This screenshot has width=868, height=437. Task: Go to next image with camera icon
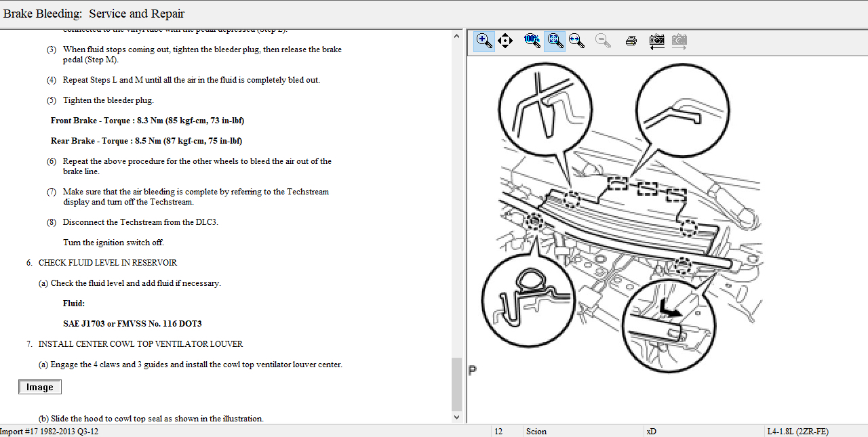(x=679, y=41)
